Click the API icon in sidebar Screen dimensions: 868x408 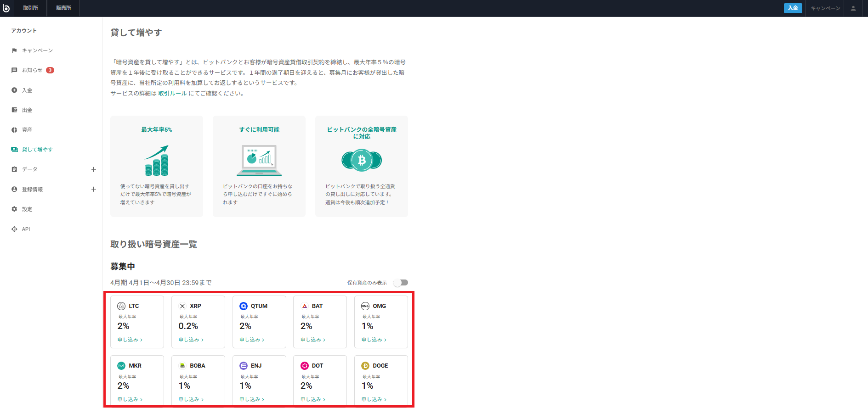(14, 229)
